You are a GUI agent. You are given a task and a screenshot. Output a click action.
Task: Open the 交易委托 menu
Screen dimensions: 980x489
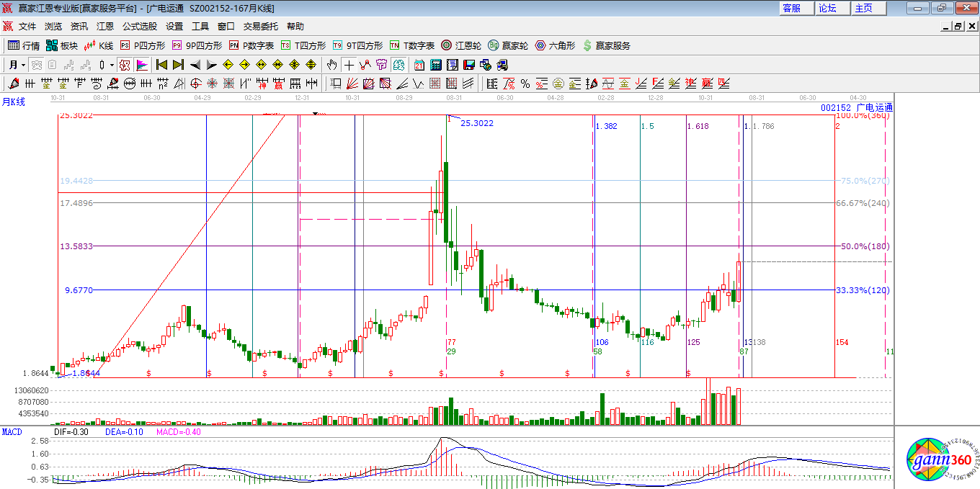260,26
